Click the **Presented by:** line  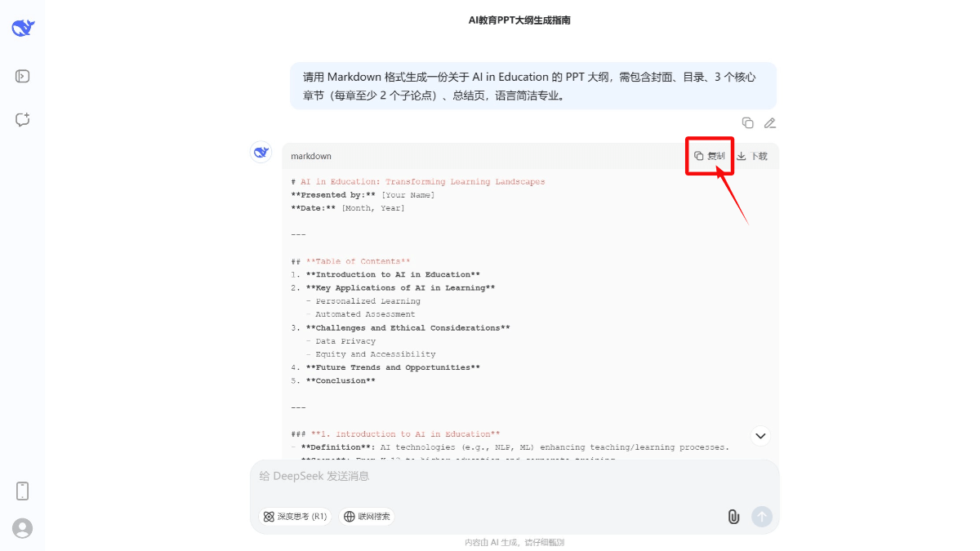point(363,195)
